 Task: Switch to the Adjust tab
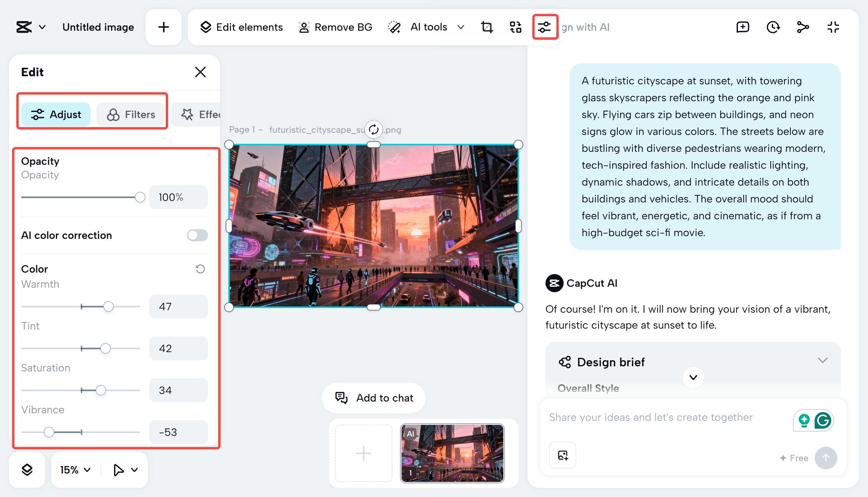[x=56, y=114]
